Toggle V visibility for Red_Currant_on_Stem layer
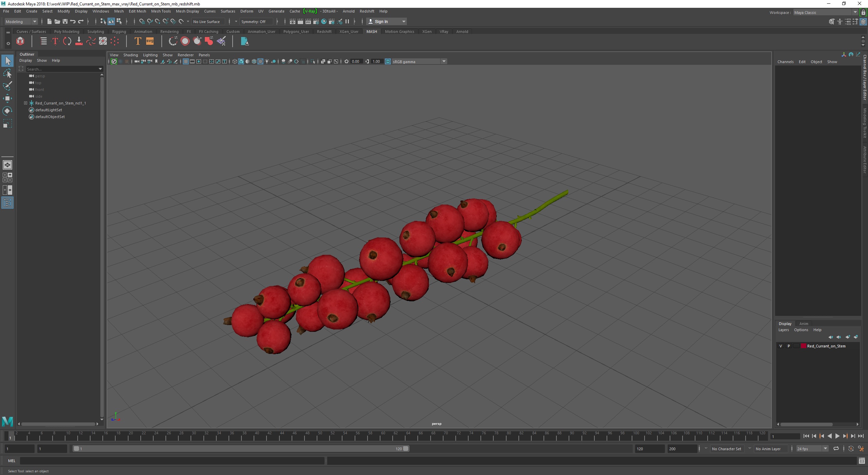Screen dimensions: 868x475 tap(781, 346)
